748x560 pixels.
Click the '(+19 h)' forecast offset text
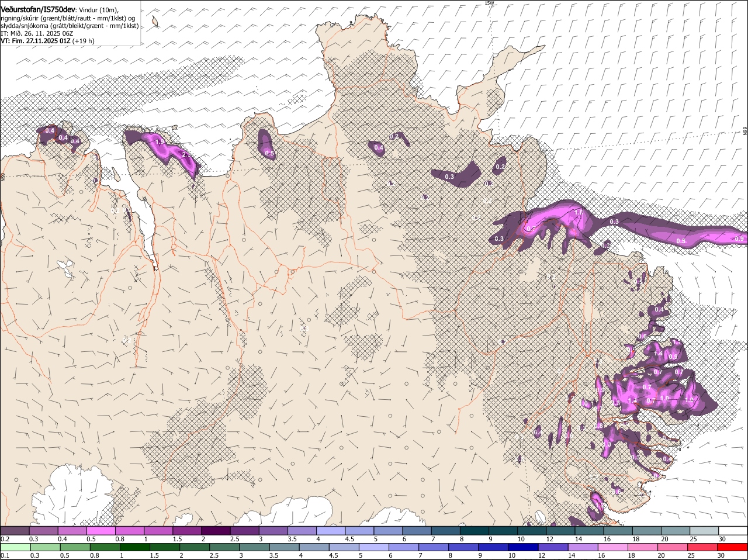point(84,41)
